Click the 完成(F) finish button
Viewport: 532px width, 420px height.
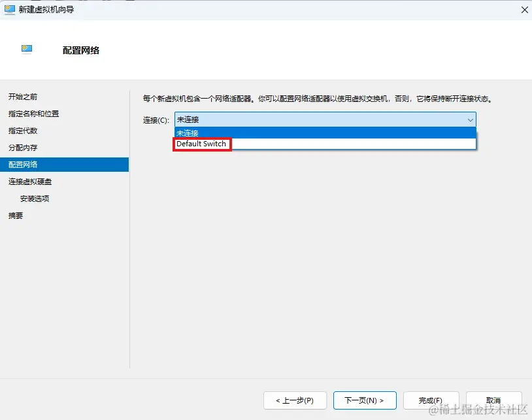coord(431,400)
